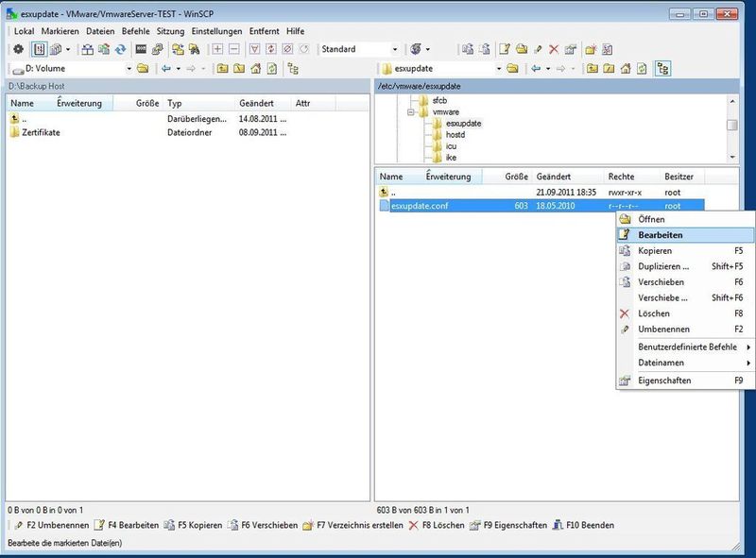Image resolution: width=756 pixels, height=558 pixels.
Task: Open the Markieren menu
Action: [x=60, y=31]
